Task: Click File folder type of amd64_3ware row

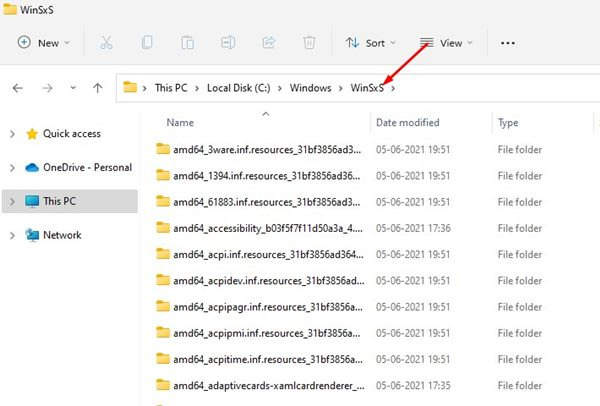Action: coord(520,149)
